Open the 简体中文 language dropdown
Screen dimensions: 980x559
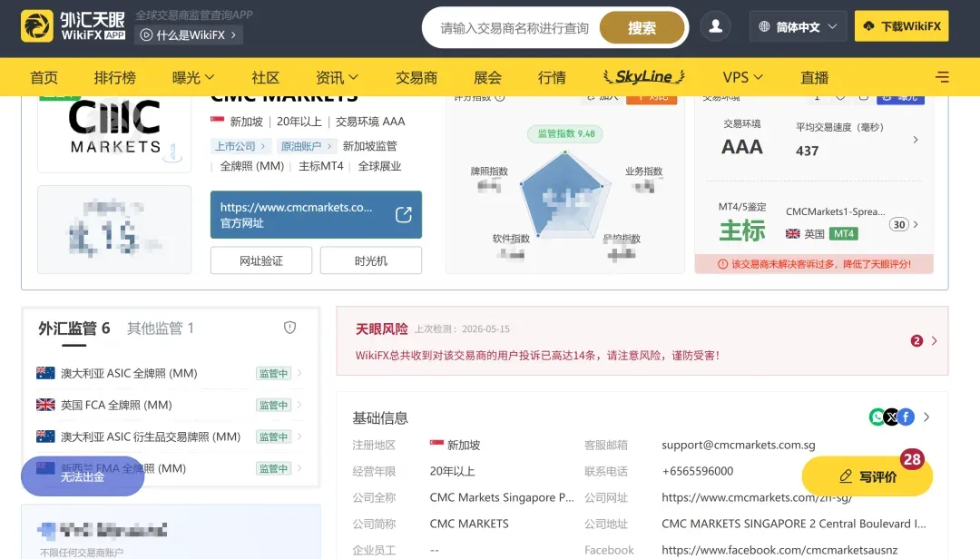coord(798,26)
